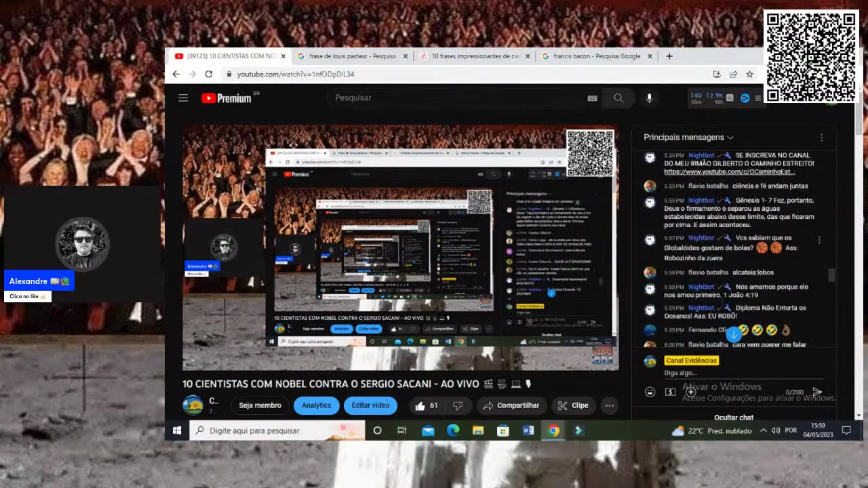Switch to francis bacon Google tab
Screen dimensions: 868x488
(597, 56)
